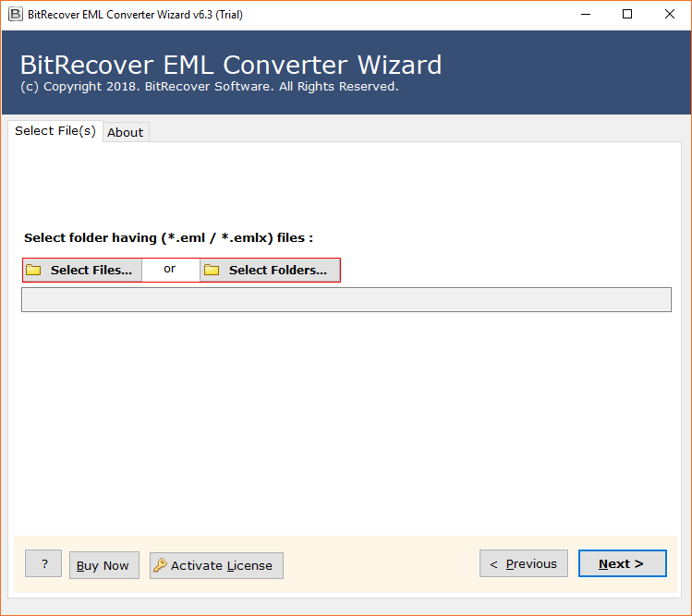Click the empty file path field

346,299
